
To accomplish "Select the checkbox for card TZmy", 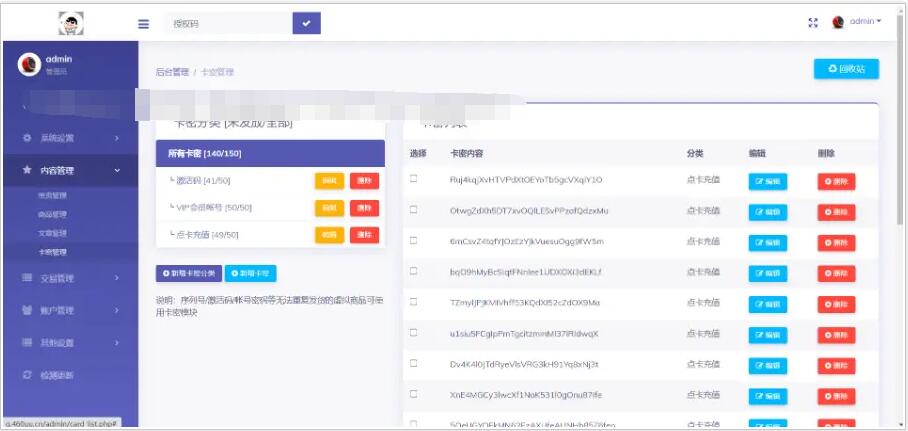I will pos(413,301).
